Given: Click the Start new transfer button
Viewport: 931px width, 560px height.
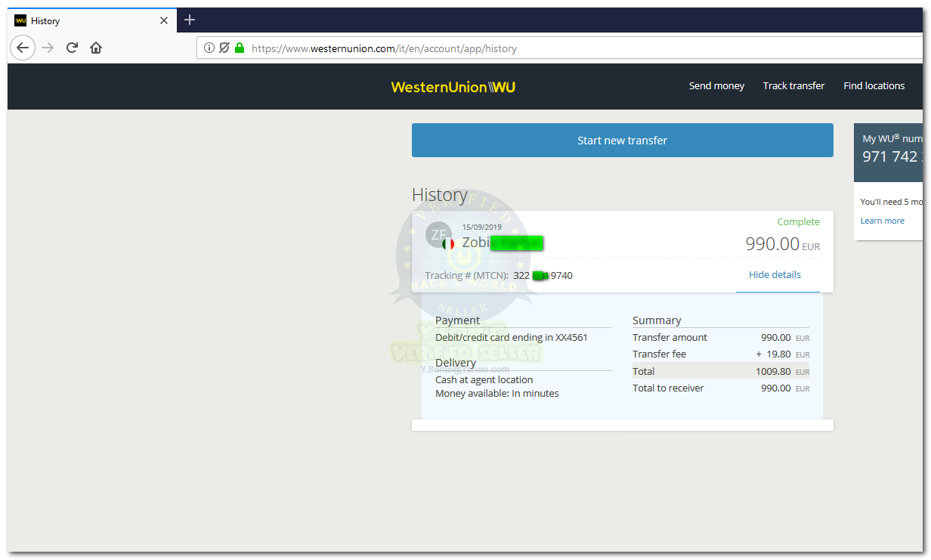Looking at the screenshot, I should [622, 141].
